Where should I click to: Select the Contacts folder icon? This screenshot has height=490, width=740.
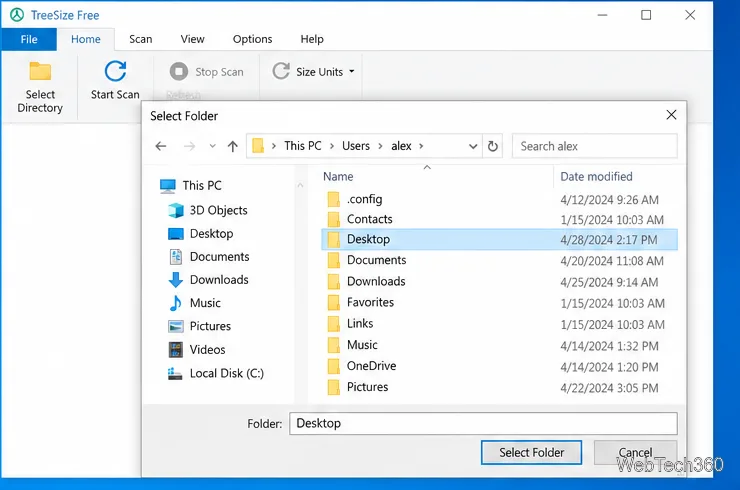pyautogui.click(x=334, y=219)
